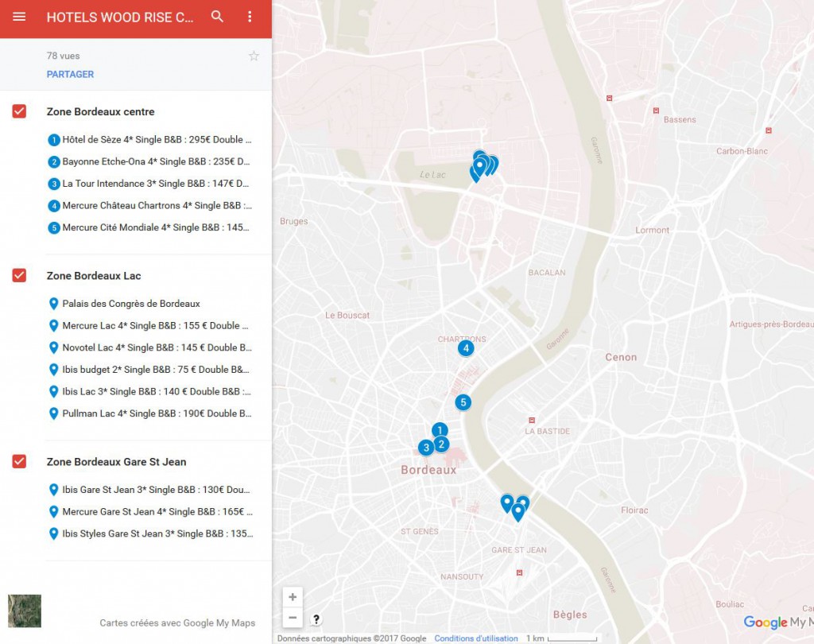Click map marker number 1

pos(440,430)
